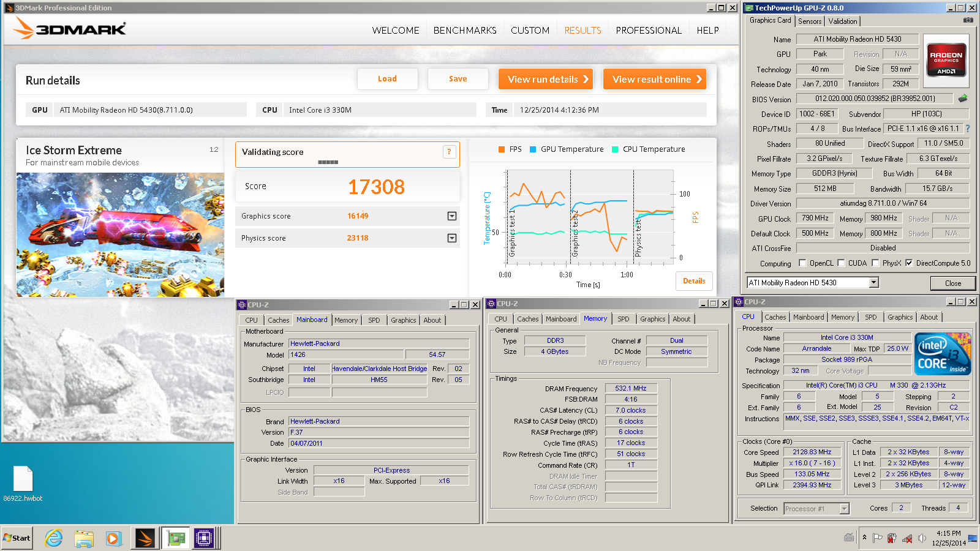
Task: Click the GPU name field in Run details
Action: coord(150,110)
